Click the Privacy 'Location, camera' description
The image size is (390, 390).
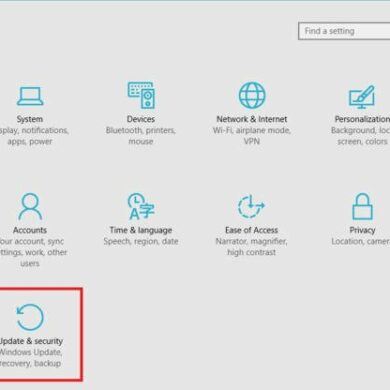(361, 241)
